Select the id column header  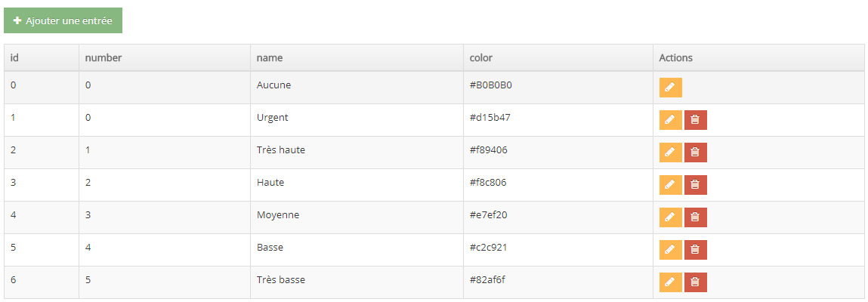click(x=42, y=57)
